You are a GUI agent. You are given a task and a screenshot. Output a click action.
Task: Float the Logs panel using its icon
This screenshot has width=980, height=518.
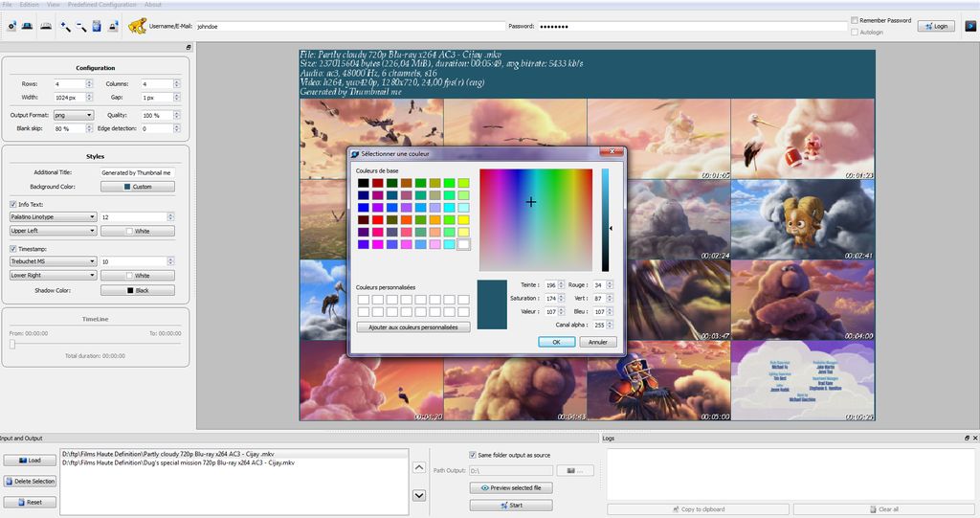967,438
